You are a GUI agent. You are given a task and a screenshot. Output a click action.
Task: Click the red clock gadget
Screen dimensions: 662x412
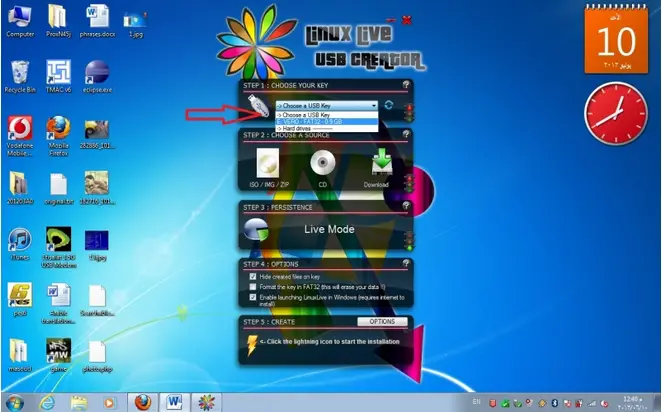(x=616, y=113)
